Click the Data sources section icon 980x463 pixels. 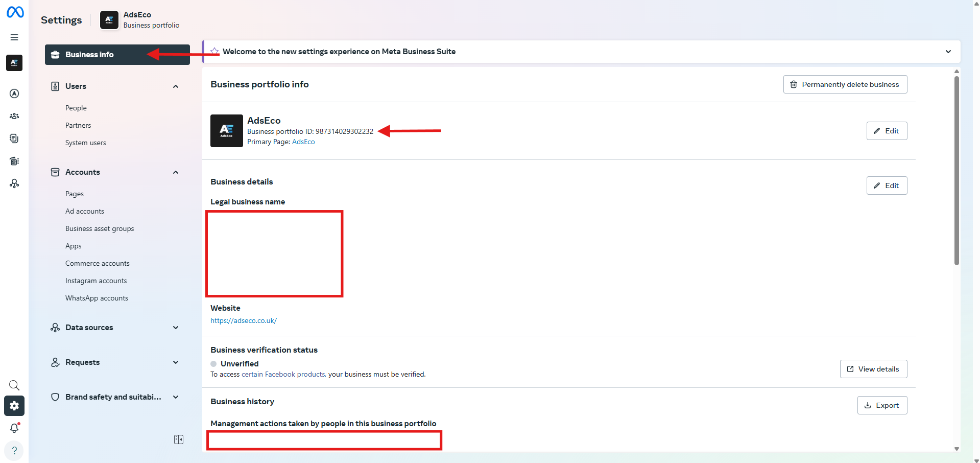coord(55,328)
